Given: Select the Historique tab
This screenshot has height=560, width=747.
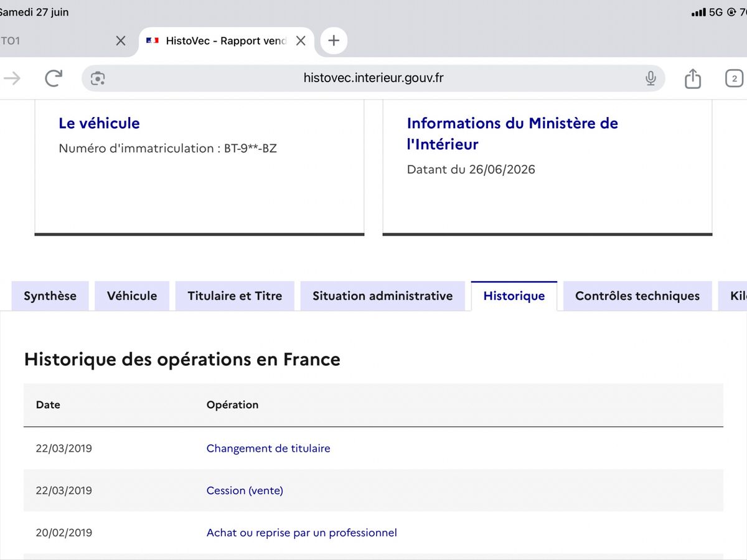Looking at the screenshot, I should (x=514, y=296).
